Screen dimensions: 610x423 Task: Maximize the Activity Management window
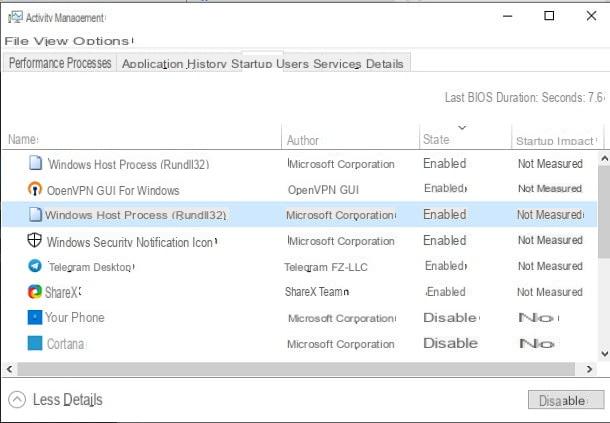549,16
